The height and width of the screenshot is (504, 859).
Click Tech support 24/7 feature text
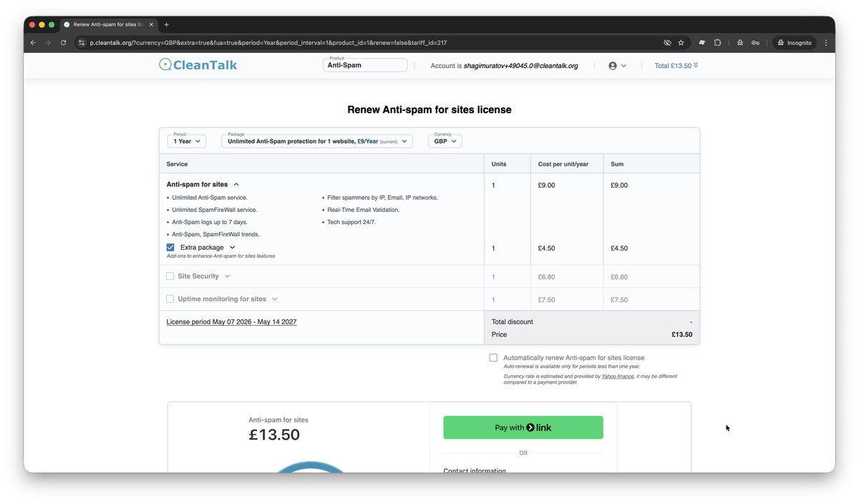click(351, 222)
